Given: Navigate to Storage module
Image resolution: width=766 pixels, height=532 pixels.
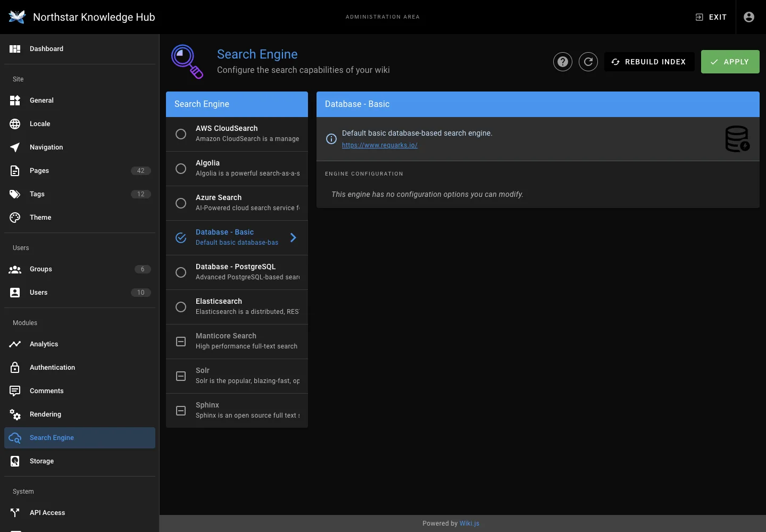Looking at the screenshot, I should point(80,461).
